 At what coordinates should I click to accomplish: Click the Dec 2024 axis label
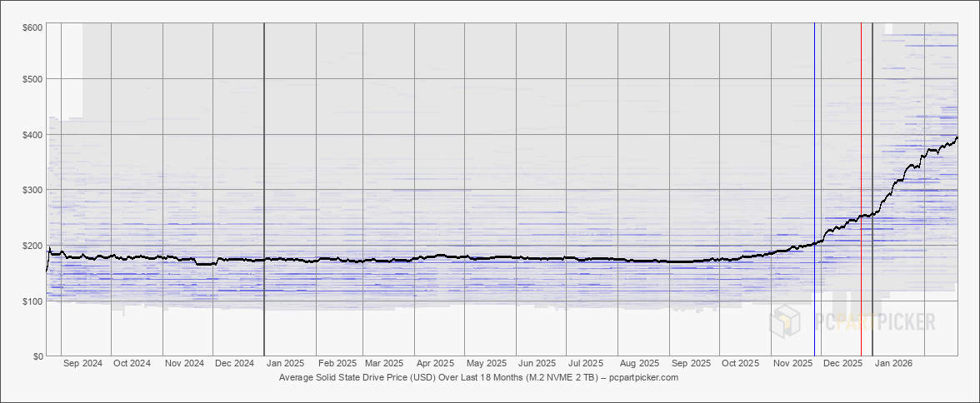234,363
